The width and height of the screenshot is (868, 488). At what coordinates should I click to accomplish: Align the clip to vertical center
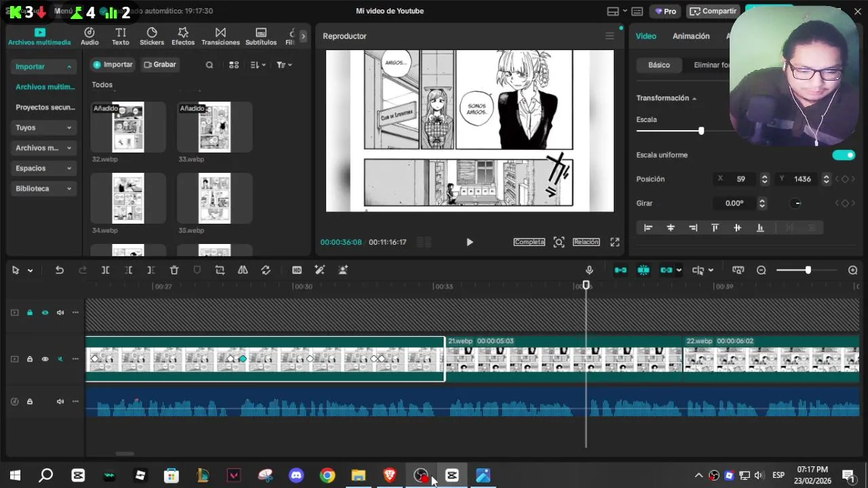[x=737, y=228]
